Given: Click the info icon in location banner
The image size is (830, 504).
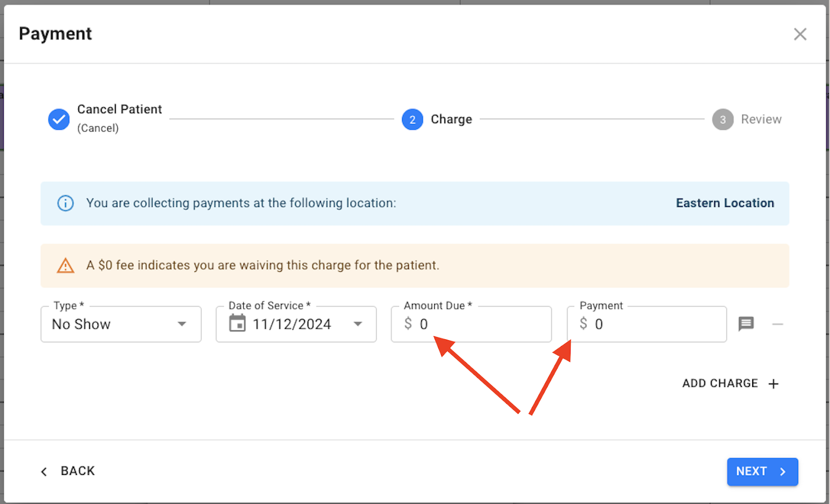Looking at the screenshot, I should tap(65, 203).
